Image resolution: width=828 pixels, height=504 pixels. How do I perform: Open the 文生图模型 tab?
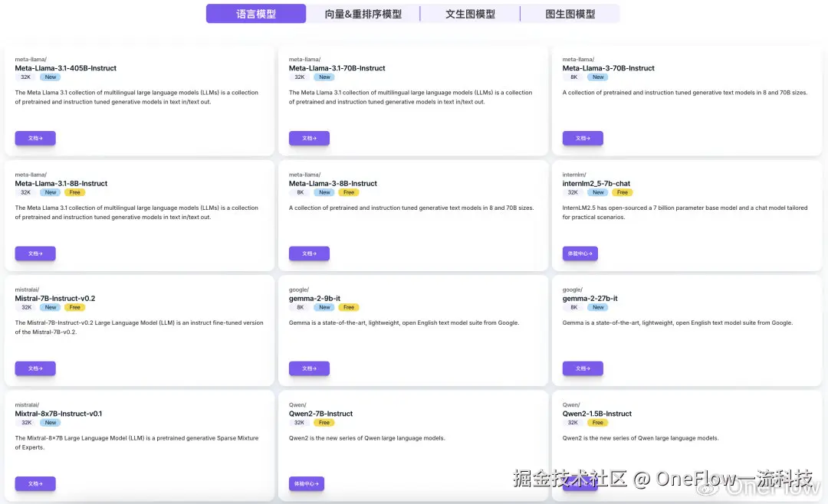(x=470, y=14)
